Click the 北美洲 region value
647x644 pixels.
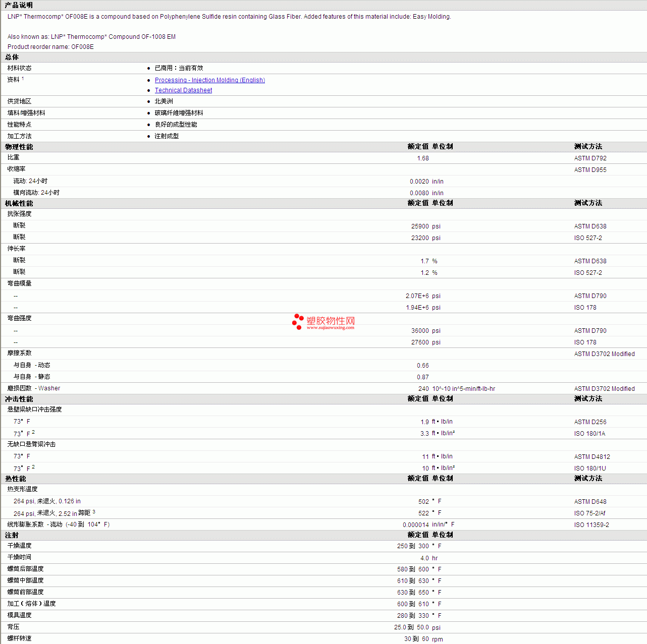[x=164, y=101]
